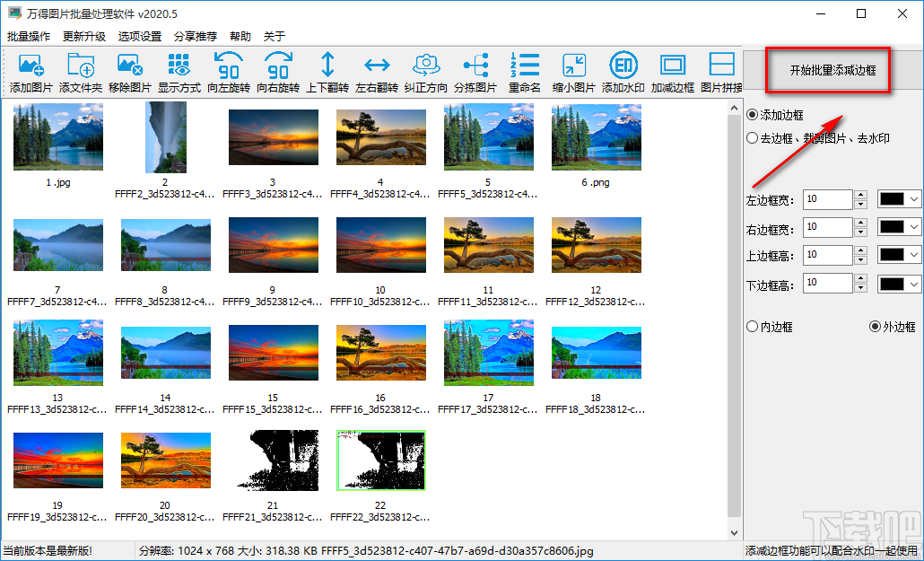Open the 显示方式 display mode icon
The height and width of the screenshot is (561, 924).
pyautogui.click(x=179, y=73)
